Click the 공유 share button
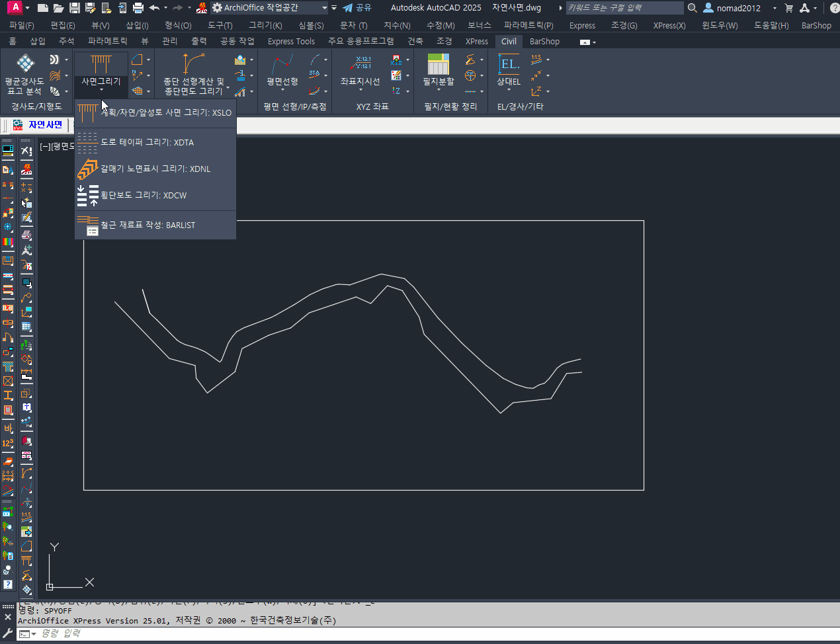This screenshot has width=840, height=644. [x=357, y=8]
